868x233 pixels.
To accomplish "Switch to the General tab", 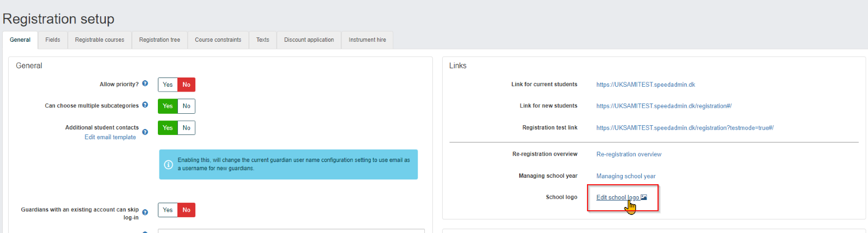I will 20,40.
